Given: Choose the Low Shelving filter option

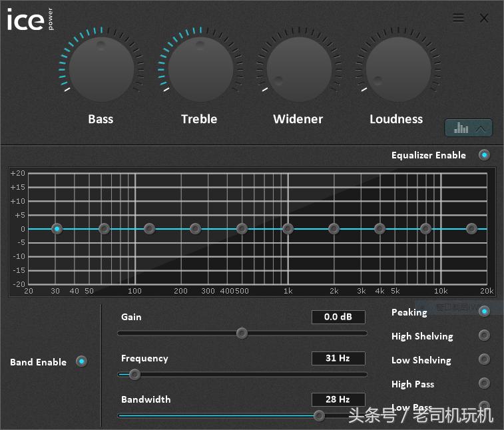Looking at the screenshot, I should pos(484,359).
